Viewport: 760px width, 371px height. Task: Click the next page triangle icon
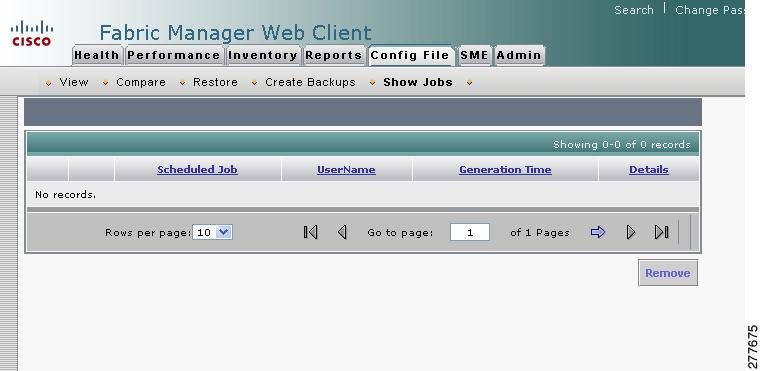click(x=631, y=232)
